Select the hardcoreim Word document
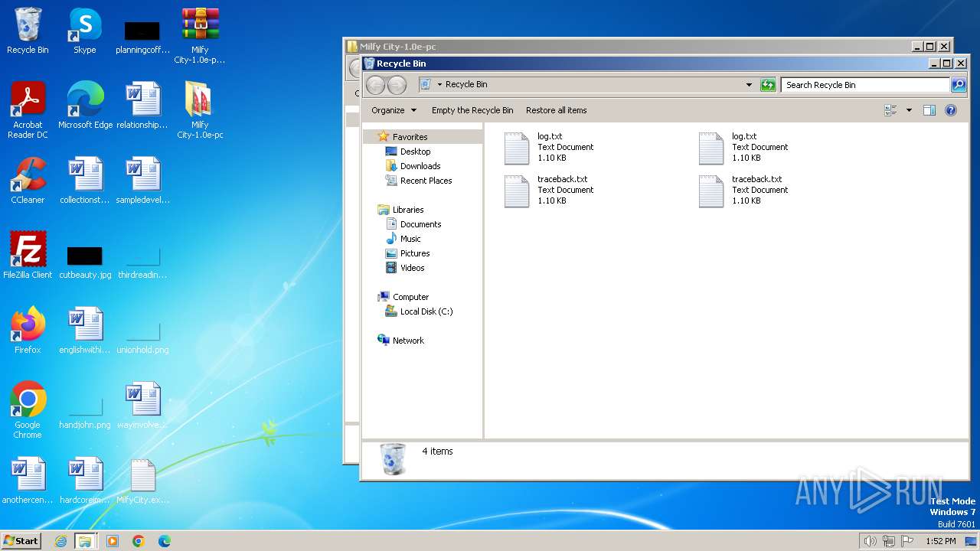Screen dimensions: 980x551 (x=85, y=481)
